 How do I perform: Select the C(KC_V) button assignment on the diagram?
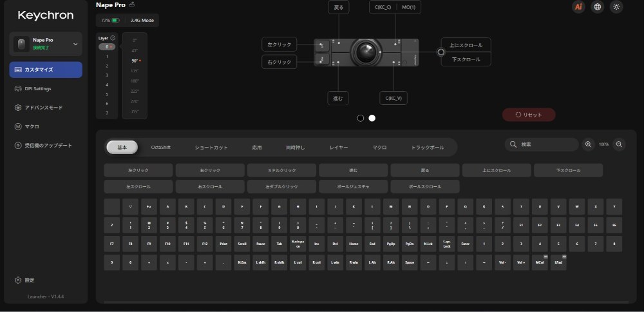[393, 98]
